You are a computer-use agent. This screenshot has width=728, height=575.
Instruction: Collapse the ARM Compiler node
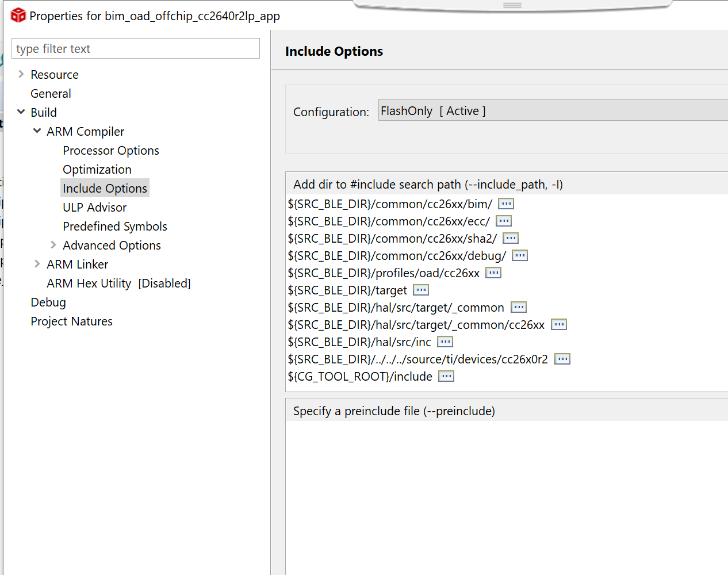click(x=37, y=131)
